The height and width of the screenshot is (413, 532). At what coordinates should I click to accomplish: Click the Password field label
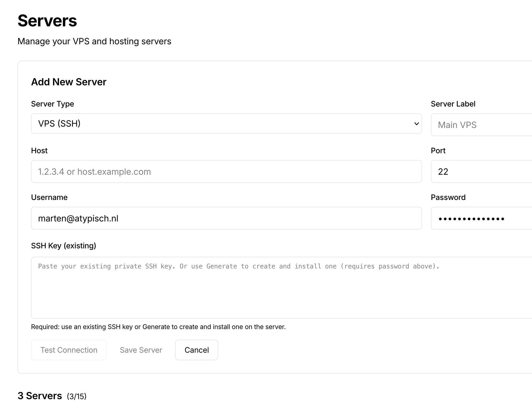click(x=448, y=197)
